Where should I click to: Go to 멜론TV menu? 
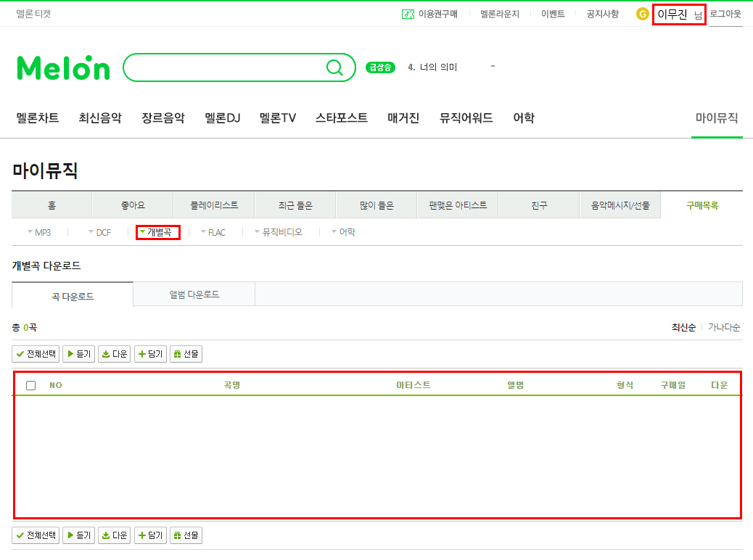tap(278, 118)
